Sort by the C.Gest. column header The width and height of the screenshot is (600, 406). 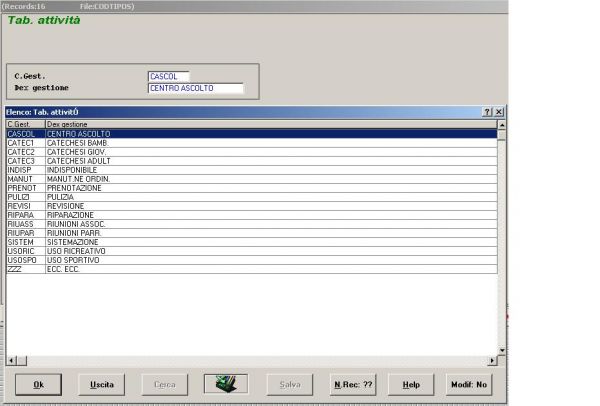click(25, 124)
